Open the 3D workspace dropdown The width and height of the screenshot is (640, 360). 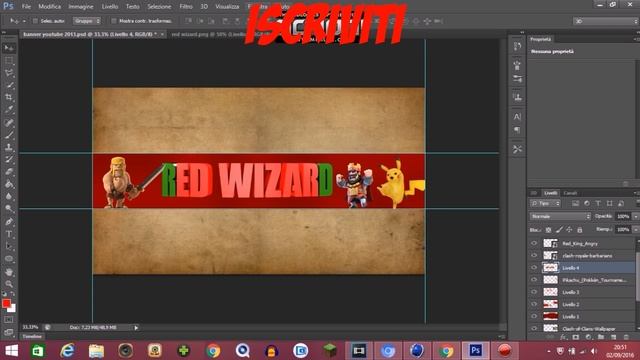click(x=606, y=21)
